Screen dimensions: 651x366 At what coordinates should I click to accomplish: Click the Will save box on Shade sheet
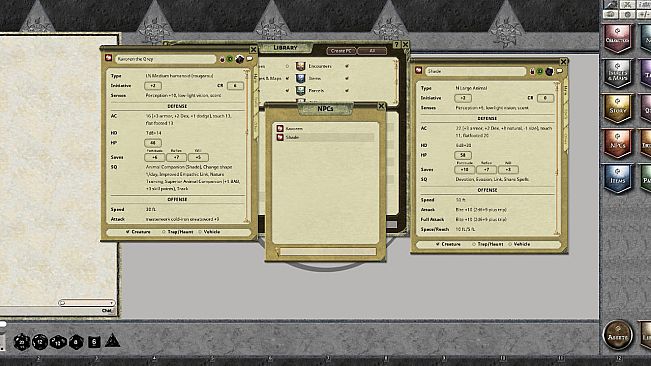[x=508, y=169]
